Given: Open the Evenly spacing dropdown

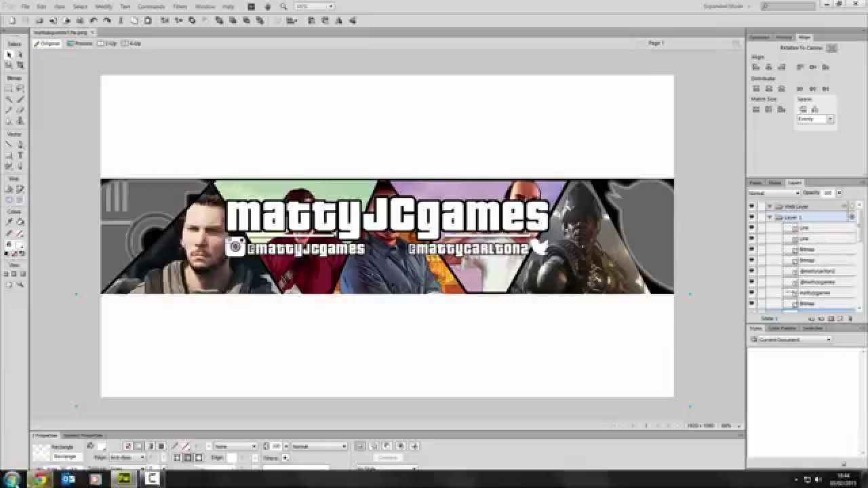Looking at the screenshot, I should 816,119.
